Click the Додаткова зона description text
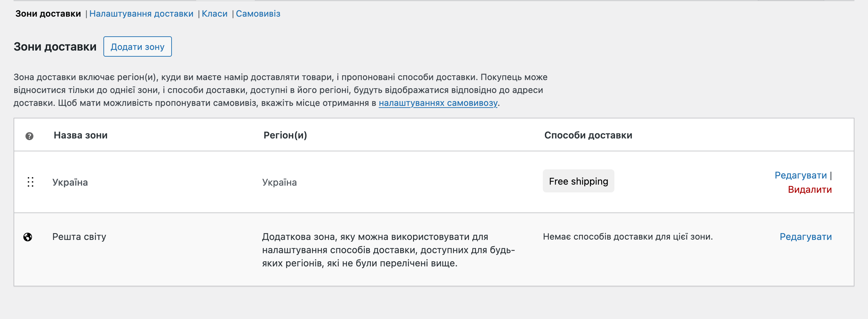Viewport: 868px width, 319px height. point(389,250)
